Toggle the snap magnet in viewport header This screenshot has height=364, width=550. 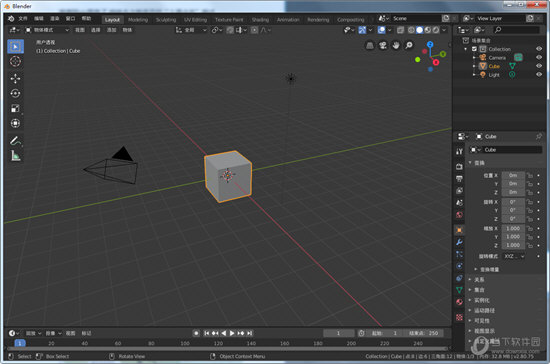pyautogui.click(x=230, y=30)
